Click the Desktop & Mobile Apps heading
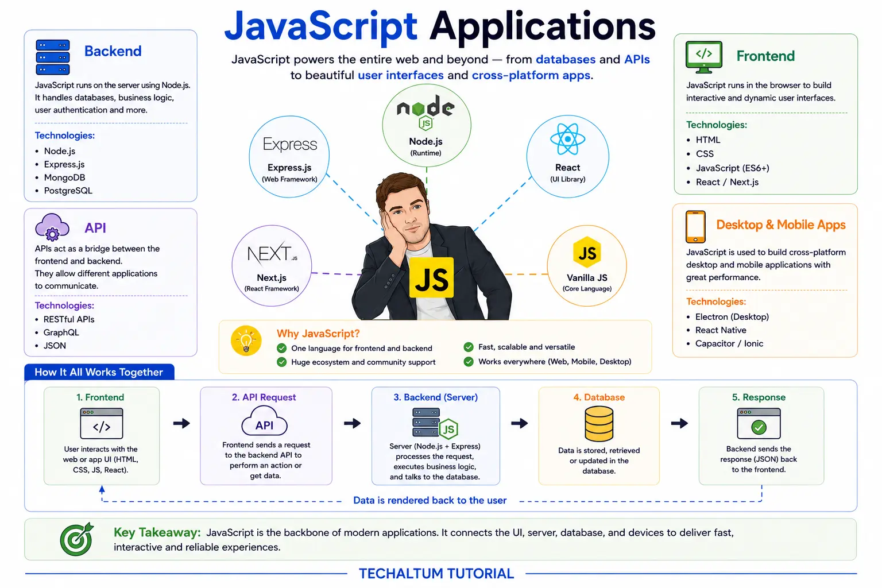This screenshot has height=588, width=882. 781,225
